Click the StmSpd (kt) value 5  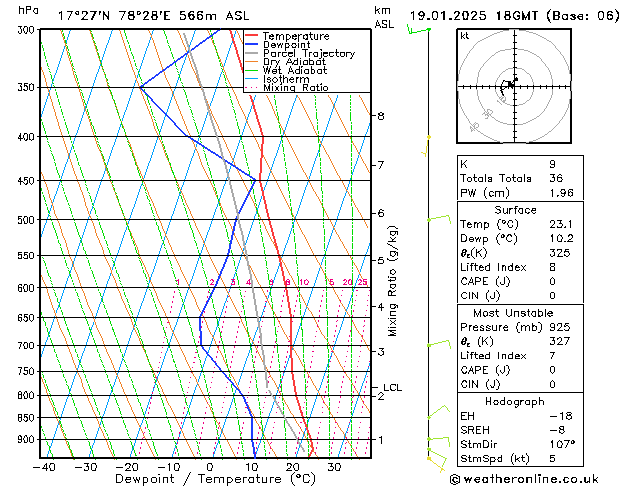point(552,459)
